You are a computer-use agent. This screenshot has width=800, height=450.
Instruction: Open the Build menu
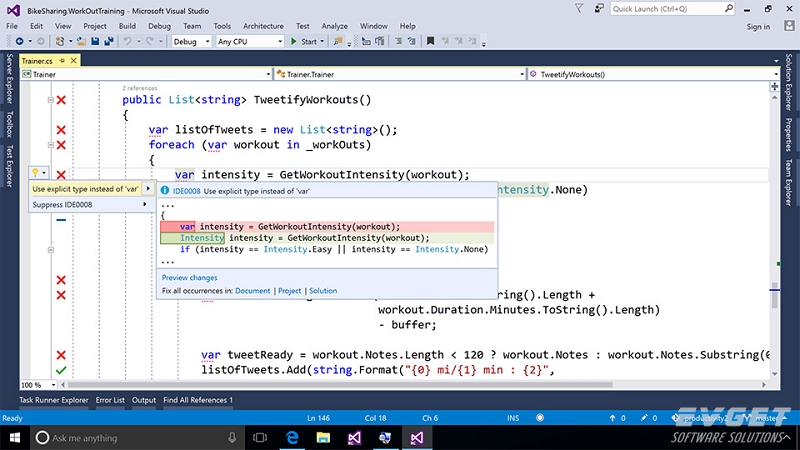click(127, 26)
